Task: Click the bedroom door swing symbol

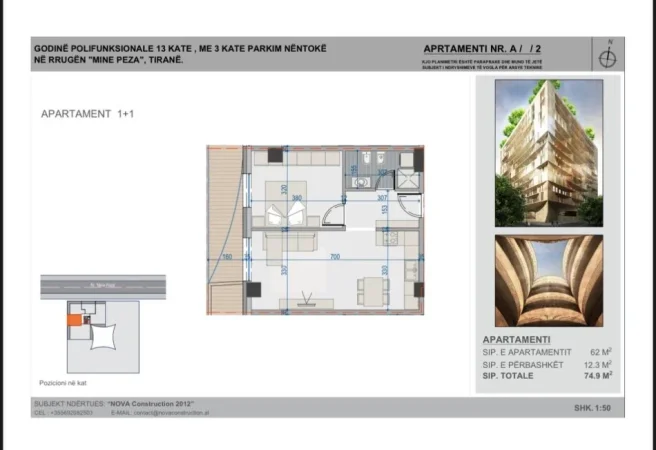Action: tap(333, 214)
